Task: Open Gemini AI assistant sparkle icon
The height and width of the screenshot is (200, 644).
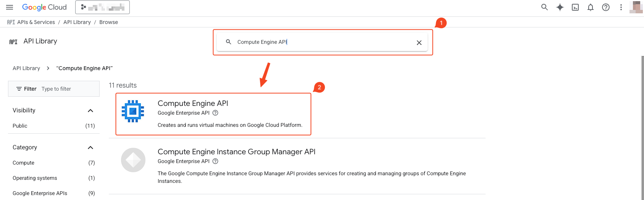Action: [560, 7]
